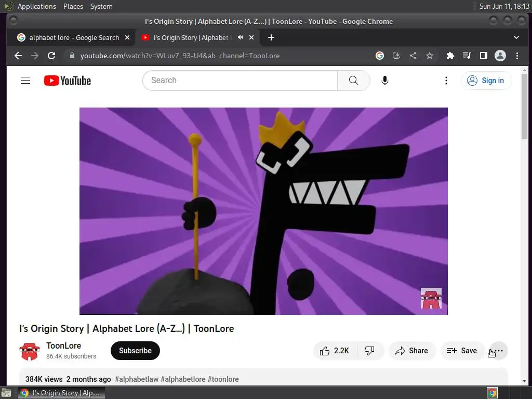This screenshot has width=532, height=399.
Task: Open the Extensions puzzle icon
Action: click(450, 56)
